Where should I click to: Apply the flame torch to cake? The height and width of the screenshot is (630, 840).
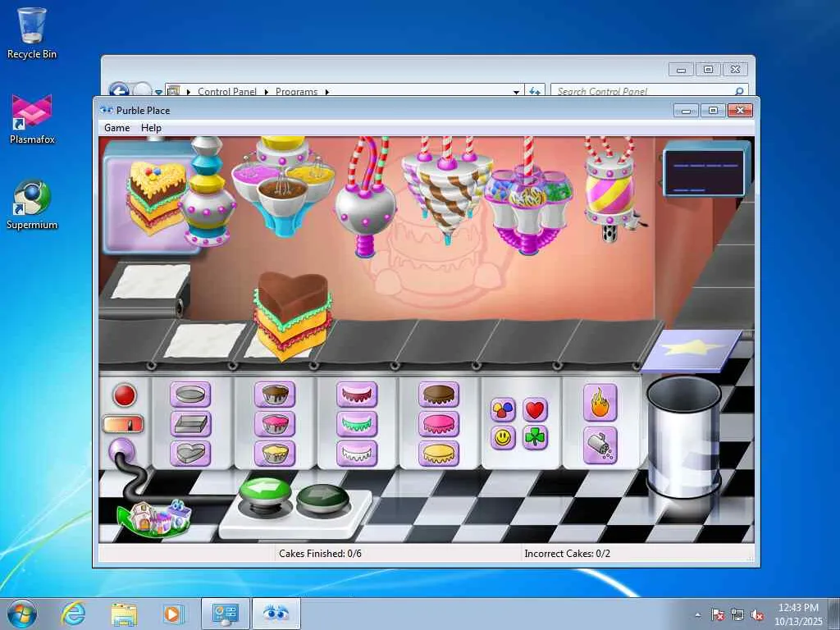[x=600, y=403]
